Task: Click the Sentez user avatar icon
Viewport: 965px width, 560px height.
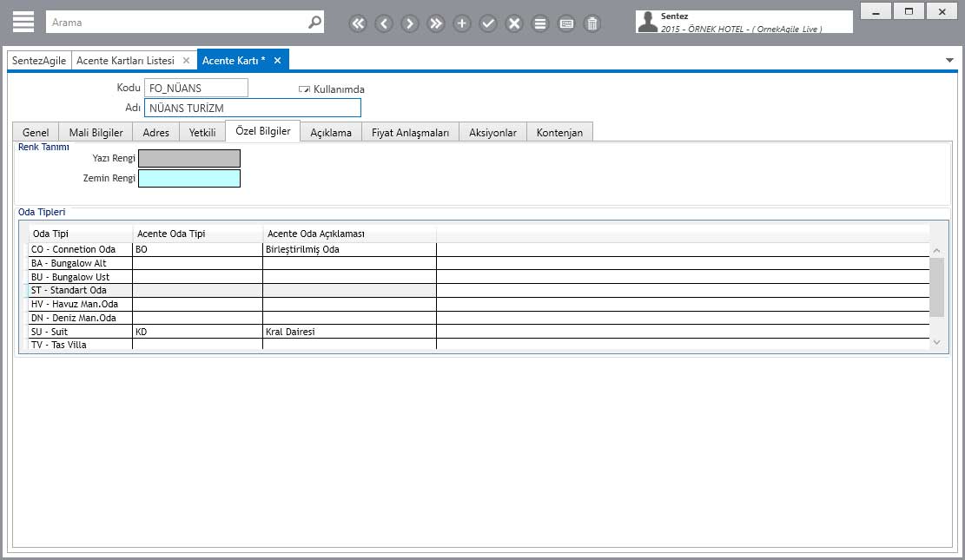Action: click(x=647, y=22)
